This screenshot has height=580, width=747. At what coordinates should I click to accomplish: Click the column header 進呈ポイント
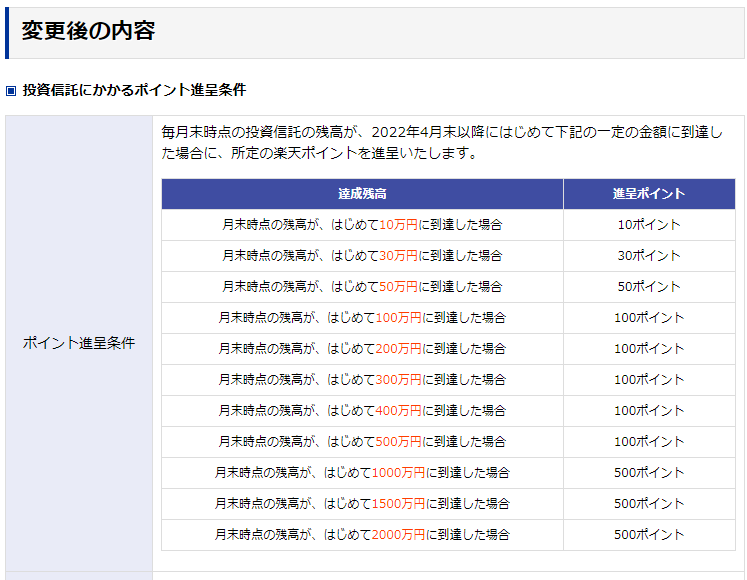pyautogui.click(x=649, y=194)
